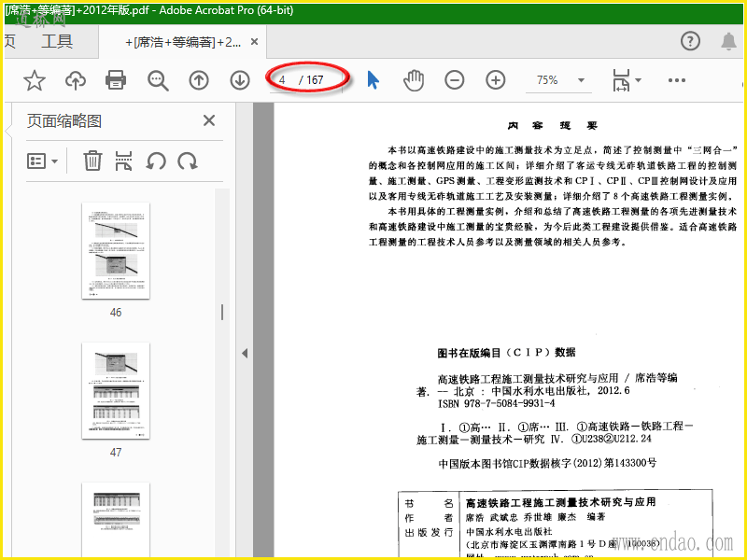Click the ISBN 978-7-5084-9931-4 line
Screen dimensions: 747x560
click(x=497, y=404)
